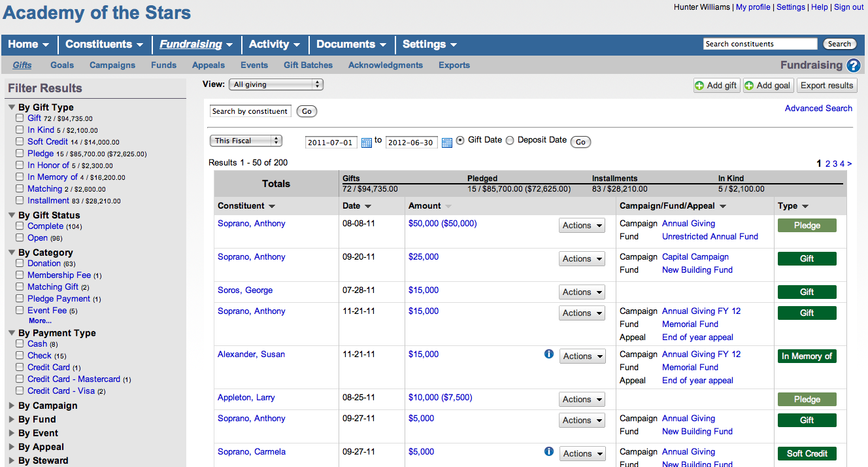
Task: Open the End of year appeal link for Alexander, Susan
Action: point(697,381)
